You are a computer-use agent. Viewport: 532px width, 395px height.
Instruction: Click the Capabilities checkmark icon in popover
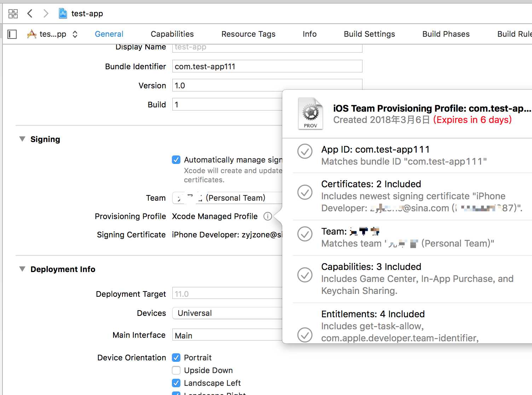(x=305, y=275)
